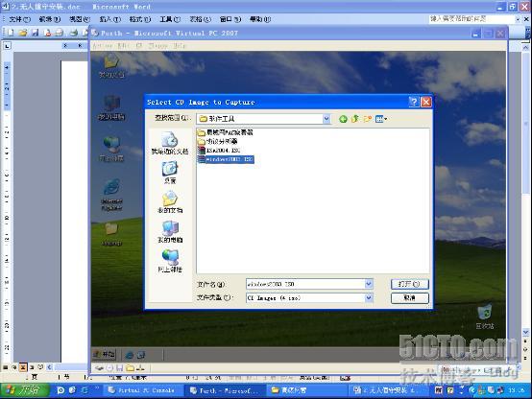Open My Computer place in dialog sidebar
The height and width of the screenshot is (399, 532).
[170, 232]
